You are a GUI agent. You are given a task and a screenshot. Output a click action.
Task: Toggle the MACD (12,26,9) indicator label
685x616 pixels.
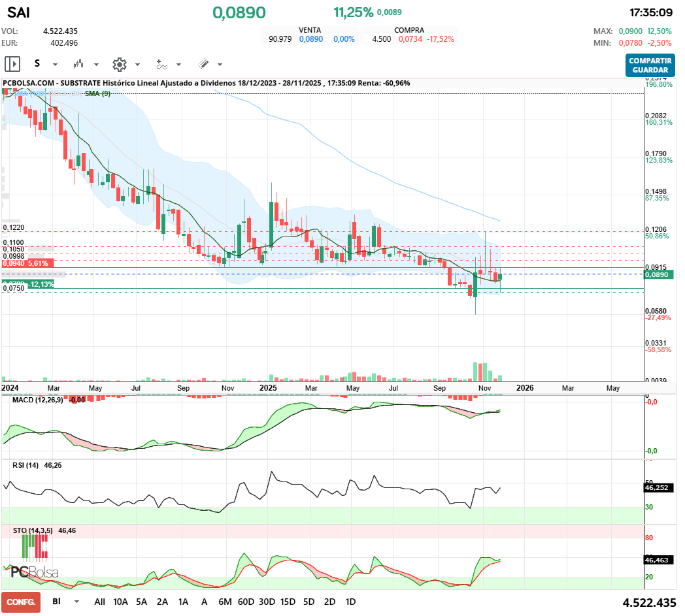tap(38, 399)
